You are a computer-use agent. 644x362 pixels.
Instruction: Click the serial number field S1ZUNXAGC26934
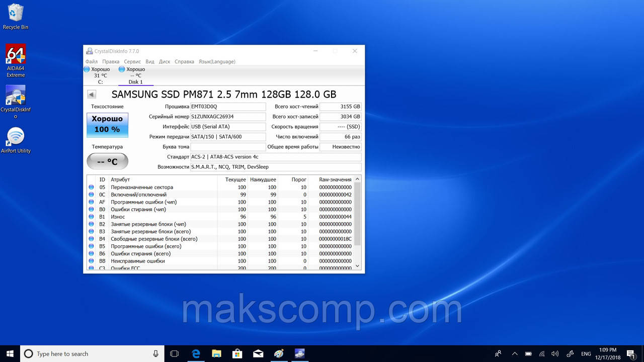[228, 117]
